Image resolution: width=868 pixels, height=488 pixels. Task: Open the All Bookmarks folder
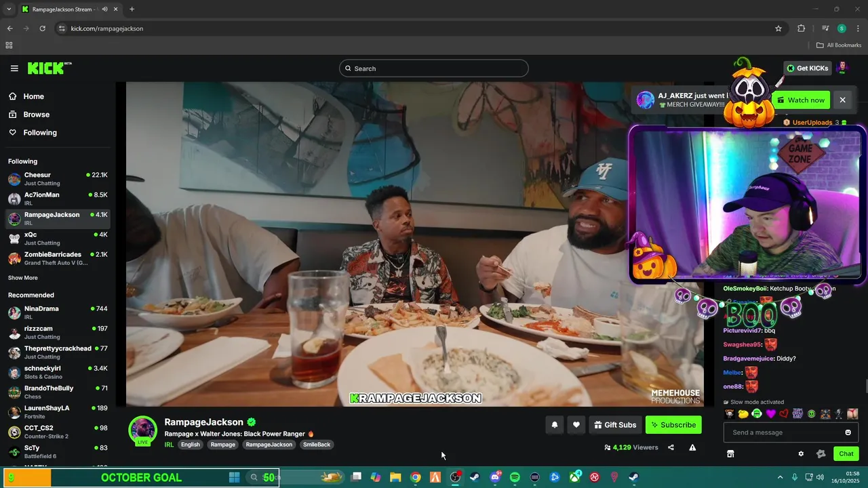tap(839, 45)
